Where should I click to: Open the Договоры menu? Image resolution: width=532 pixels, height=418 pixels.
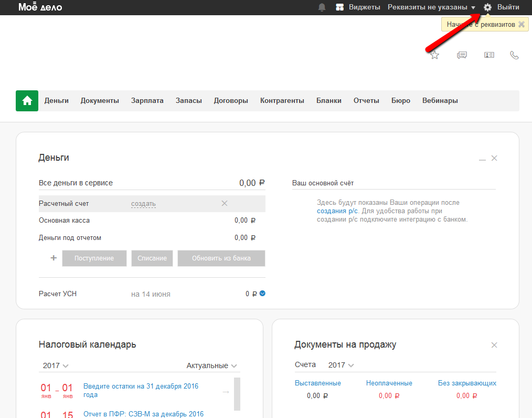[x=231, y=101]
